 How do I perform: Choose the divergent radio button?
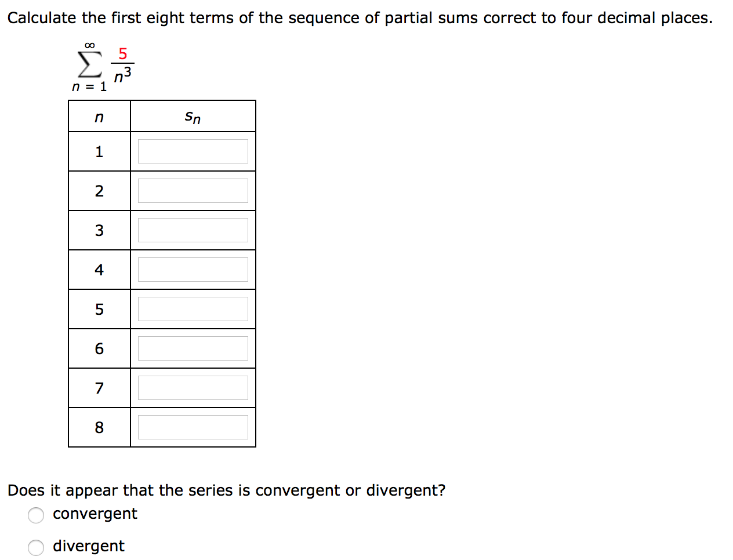click(x=36, y=547)
